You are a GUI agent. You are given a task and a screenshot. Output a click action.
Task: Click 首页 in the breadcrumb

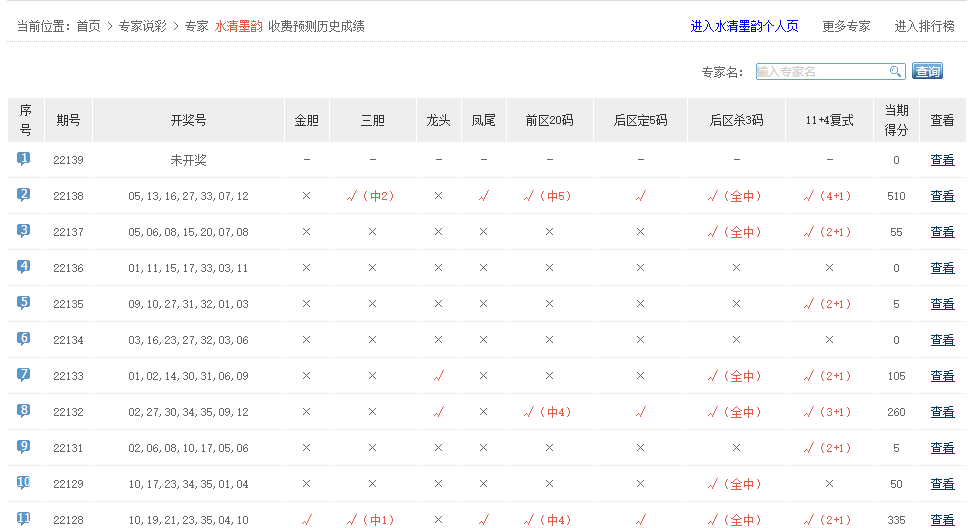(89, 26)
